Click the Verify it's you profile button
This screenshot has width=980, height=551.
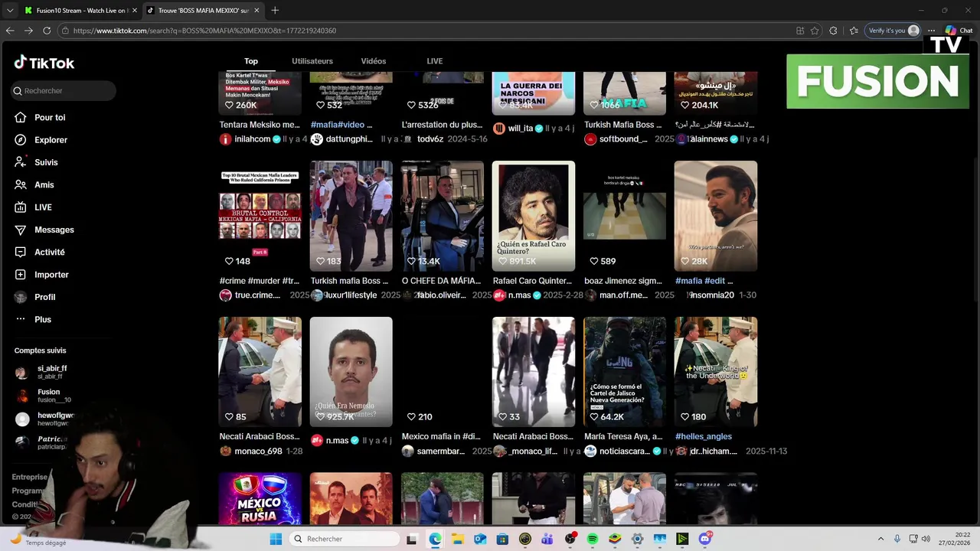[x=893, y=31]
